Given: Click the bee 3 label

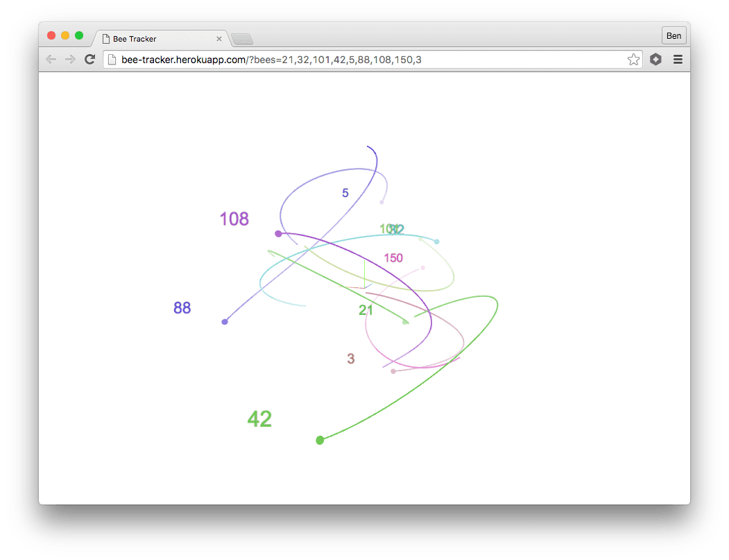Looking at the screenshot, I should click(x=350, y=359).
